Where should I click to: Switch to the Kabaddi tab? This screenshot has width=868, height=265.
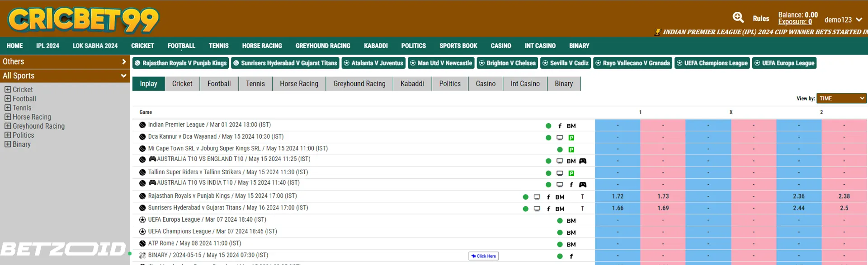click(412, 84)
